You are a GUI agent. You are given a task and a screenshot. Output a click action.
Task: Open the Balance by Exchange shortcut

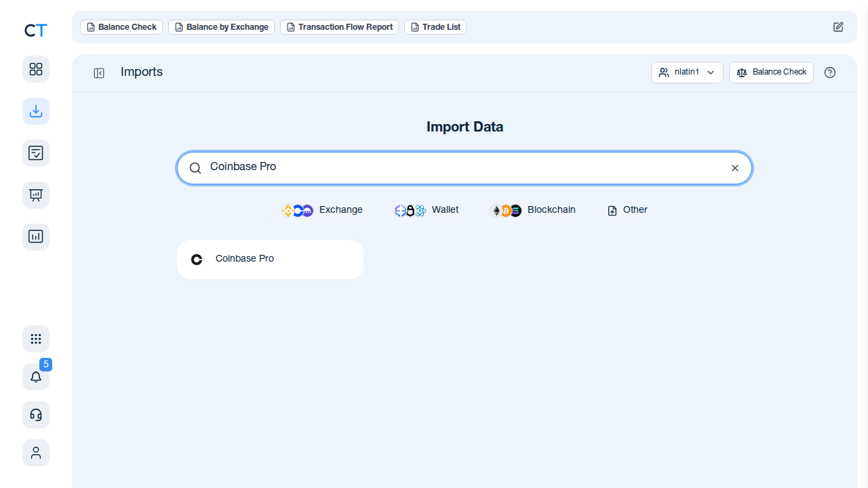point(221,27)
